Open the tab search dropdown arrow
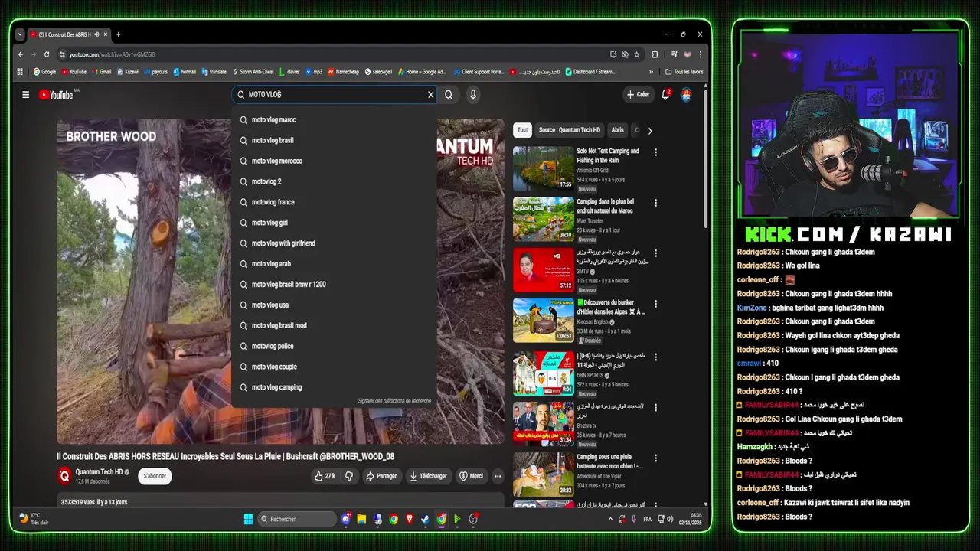The height and width of the screenshot is (551, 980). coord(20,34)
